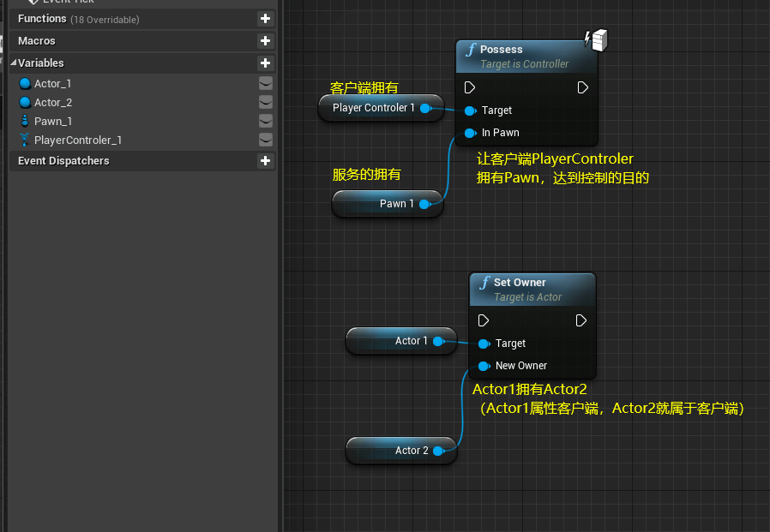Select Actor_1 in the Variables list
Screen dimensions: 770x532
52,84
